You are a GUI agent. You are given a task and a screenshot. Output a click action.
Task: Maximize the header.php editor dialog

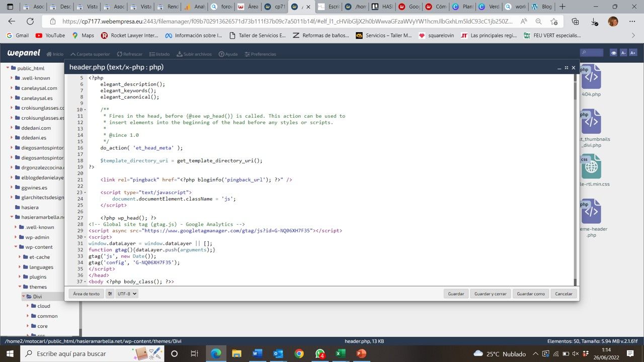(x=566, y=67)
